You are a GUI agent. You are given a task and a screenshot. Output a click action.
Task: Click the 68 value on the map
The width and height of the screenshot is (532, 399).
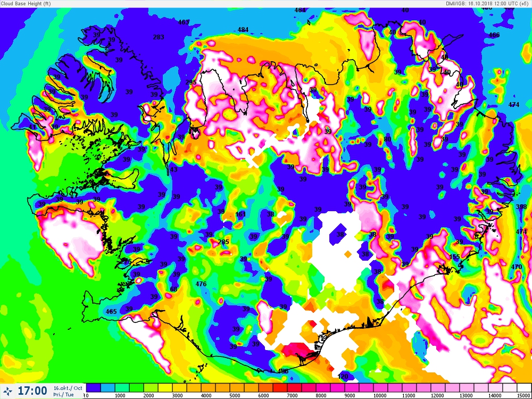click(x=174, y=289)
